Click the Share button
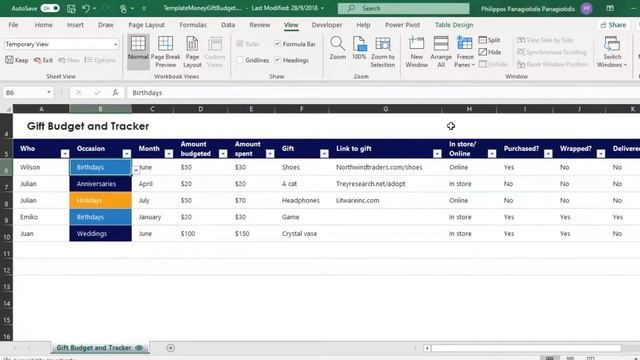Viewport: 640px width, 360px height. tap(613, 25)
